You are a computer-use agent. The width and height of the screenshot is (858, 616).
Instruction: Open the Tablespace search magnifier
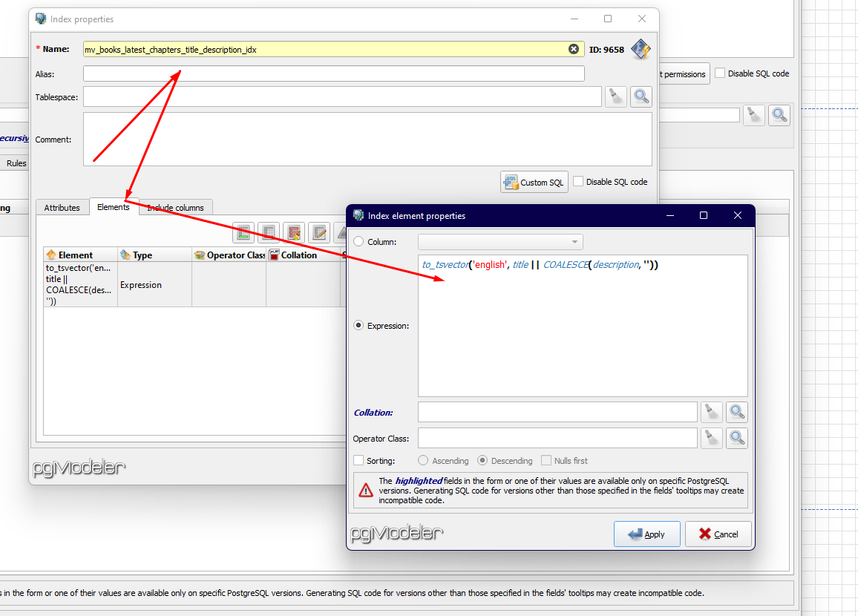[641, 96]
